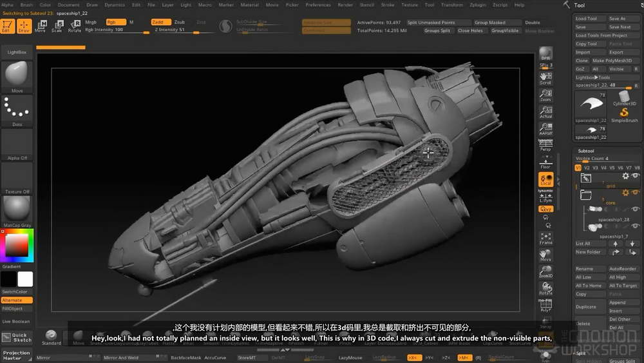Toggle local symmetry L.Sym
Viewport: 644px width, 363px height.
click(x=546, y=197)
